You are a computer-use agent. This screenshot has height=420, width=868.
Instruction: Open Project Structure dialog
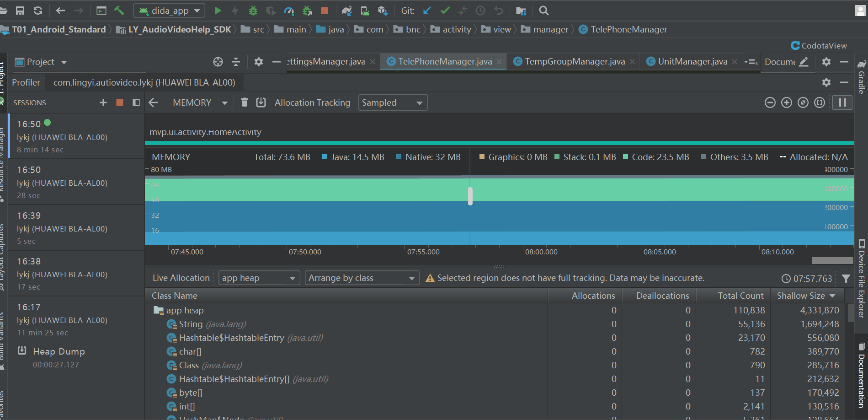[521, 11]
